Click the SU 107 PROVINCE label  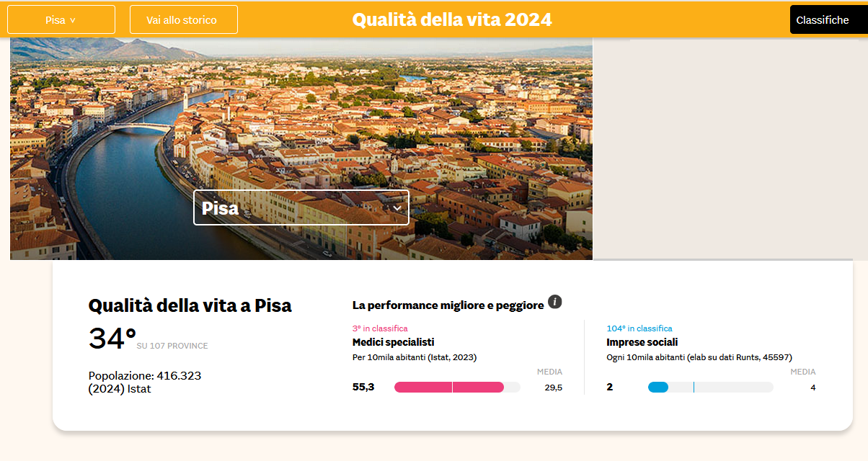(172, 346)
